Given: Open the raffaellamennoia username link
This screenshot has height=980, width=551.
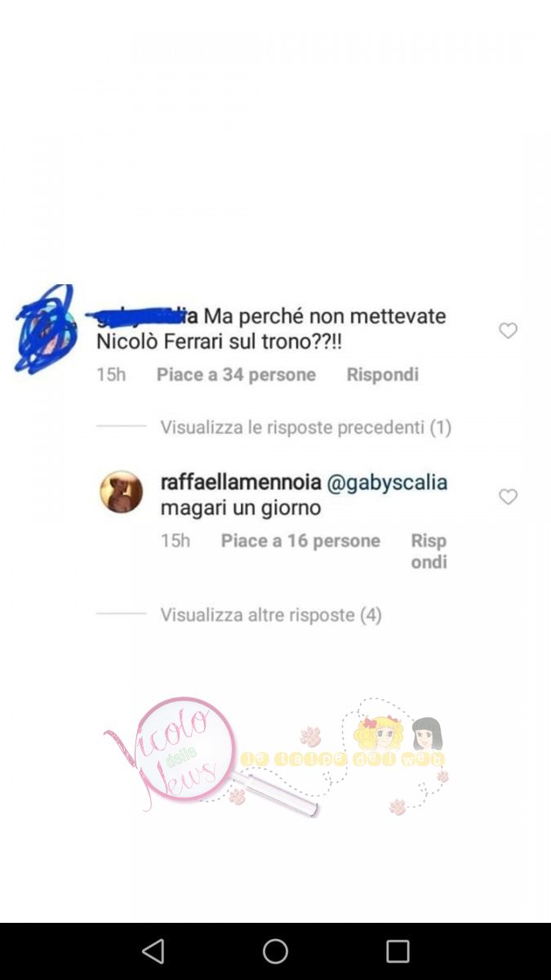Looking at the screenshot, I should pos(241,483).
